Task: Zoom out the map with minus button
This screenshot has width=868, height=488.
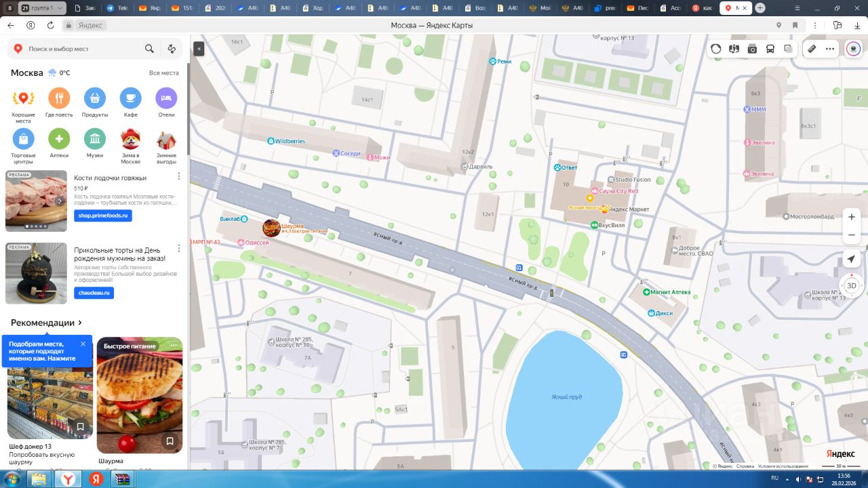Action: click(x=852, y=235)
